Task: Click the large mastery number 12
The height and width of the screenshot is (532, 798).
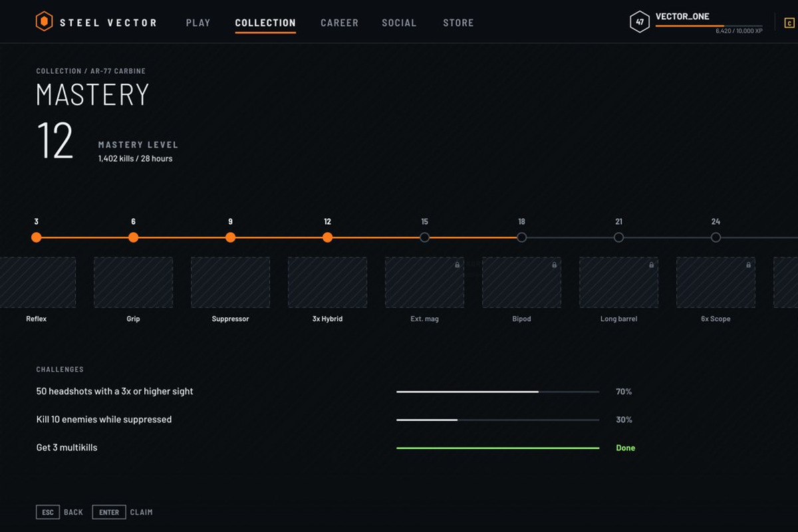Action: (x=55, y=140)
